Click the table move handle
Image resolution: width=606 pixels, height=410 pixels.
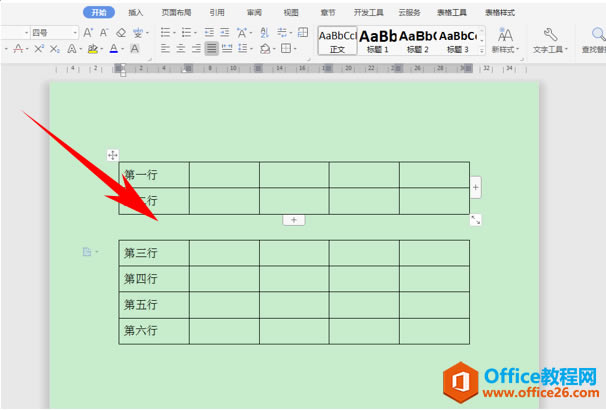(x=113, y=155)
